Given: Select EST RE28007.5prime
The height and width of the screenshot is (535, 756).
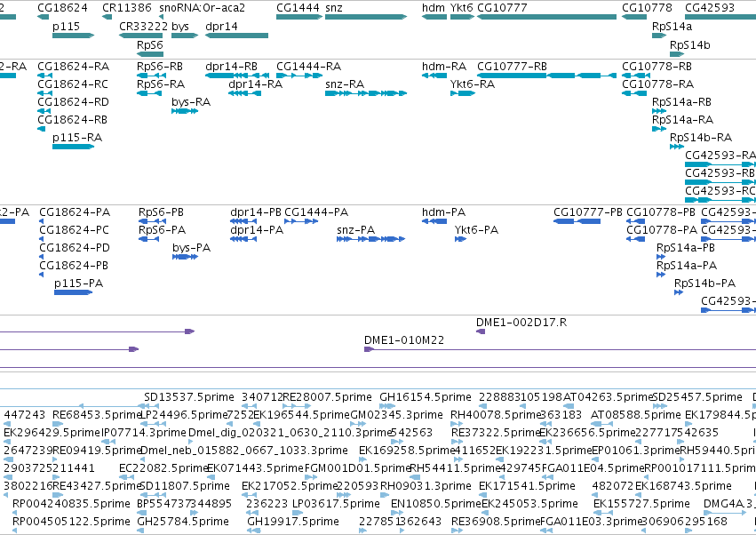Looking at the screenshot, I should point(327,397).
